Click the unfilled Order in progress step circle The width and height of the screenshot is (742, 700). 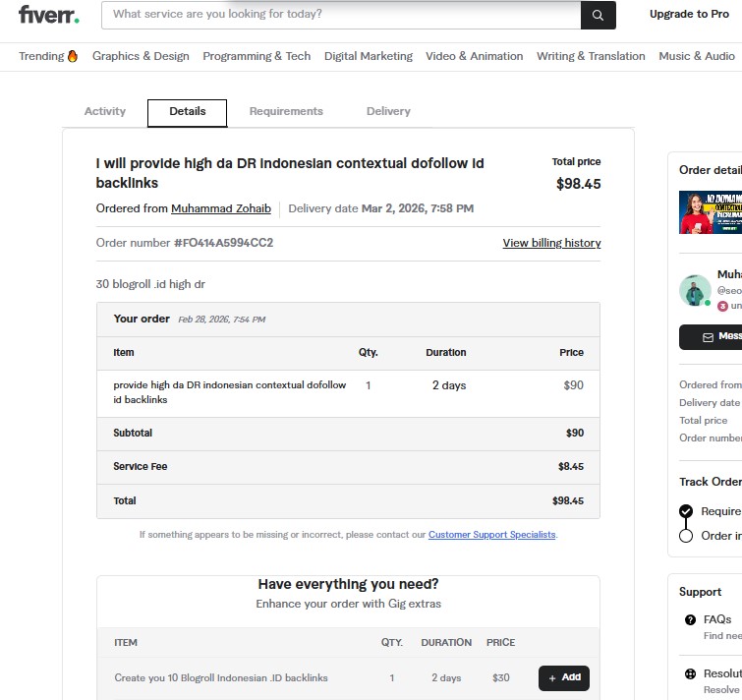click(x=686, y=536)
